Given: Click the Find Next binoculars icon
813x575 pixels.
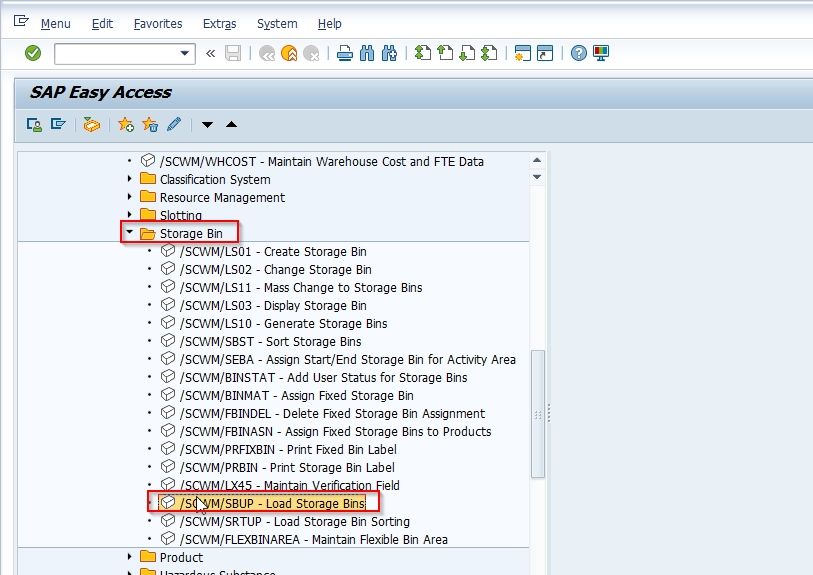Looking at the screenshot, I should pyautogui.click(x=389, y=53).
